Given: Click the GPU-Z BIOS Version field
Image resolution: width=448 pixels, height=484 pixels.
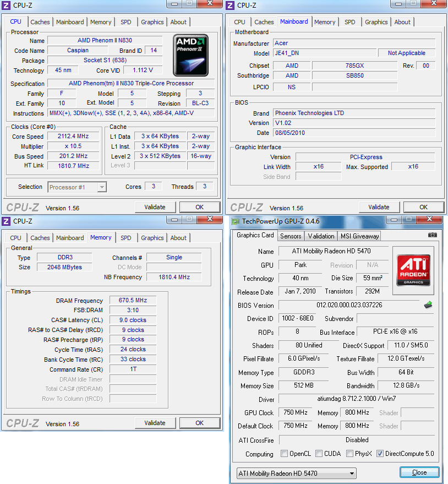Looking at the screenshot, I should pyautogui.click(x=349, y=305).
